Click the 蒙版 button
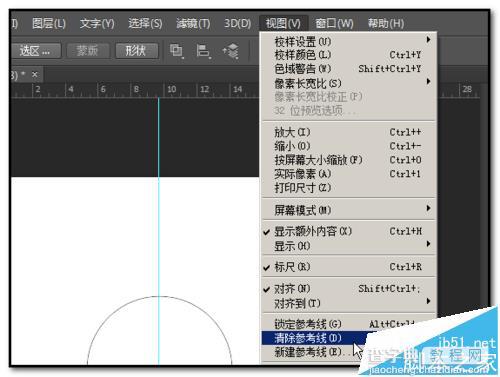Image resolution: width=500 pixels, height=377 pixels. [x=87, y=51]
